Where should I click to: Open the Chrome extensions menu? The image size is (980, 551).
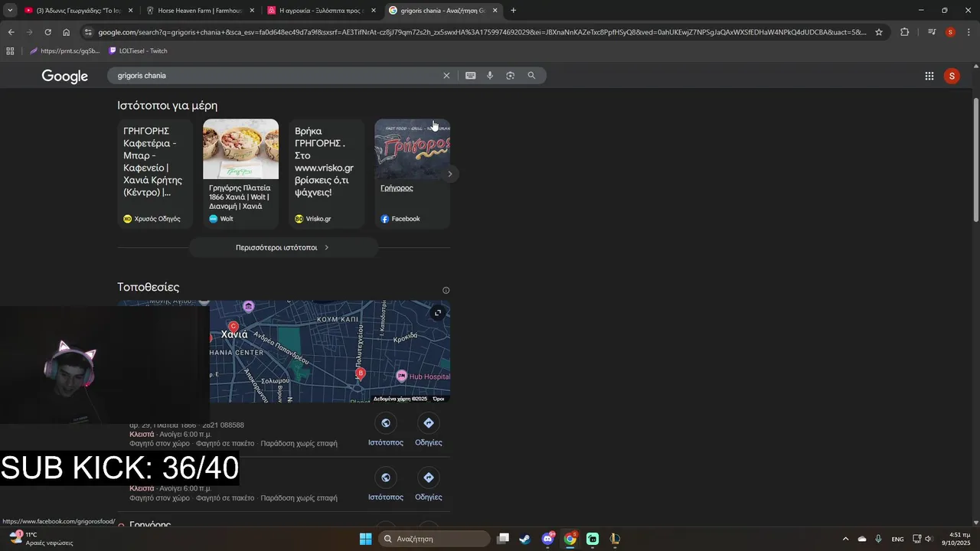(x=904, y=32)
